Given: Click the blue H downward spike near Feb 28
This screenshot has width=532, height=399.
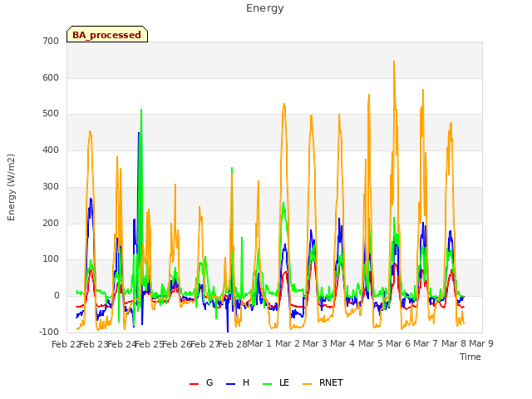Looking at the screenshot, I should (228, 330).
